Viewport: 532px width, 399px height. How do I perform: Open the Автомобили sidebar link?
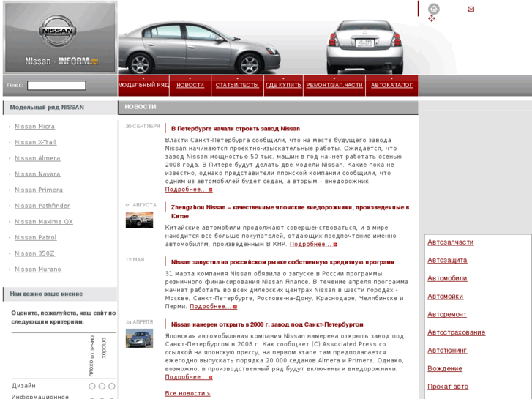click(447, 278)
